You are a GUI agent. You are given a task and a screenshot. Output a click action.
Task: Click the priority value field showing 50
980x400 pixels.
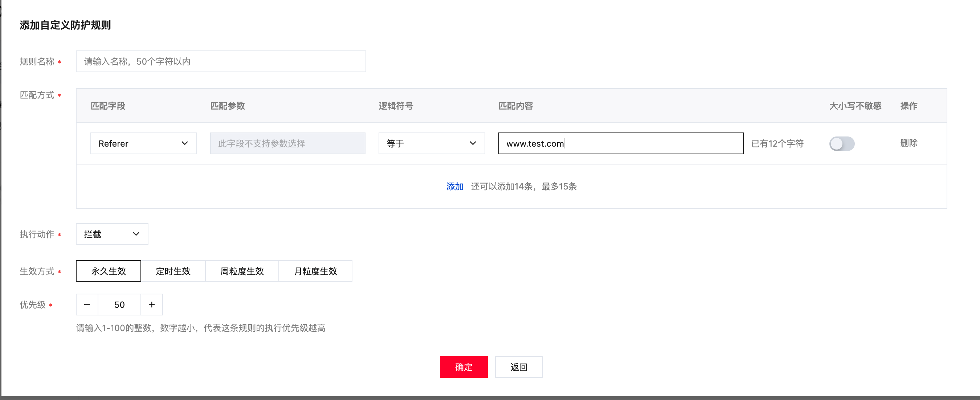(119, 305)
